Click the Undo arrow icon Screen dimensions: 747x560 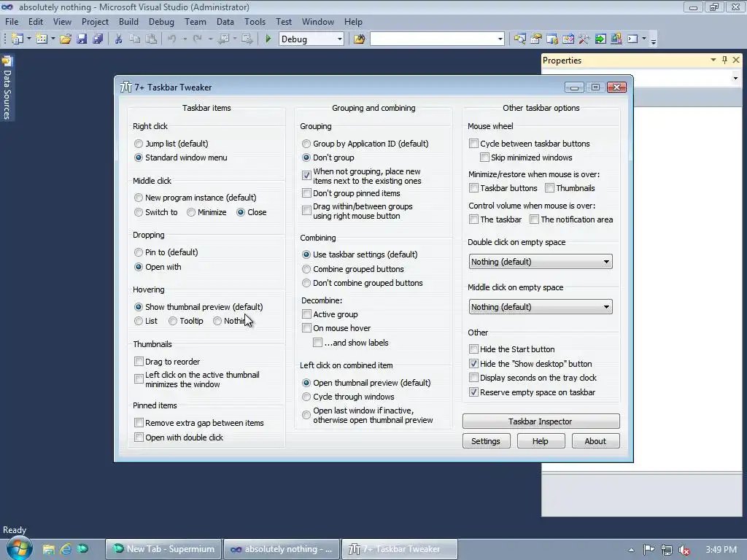[x=172, y=39]
